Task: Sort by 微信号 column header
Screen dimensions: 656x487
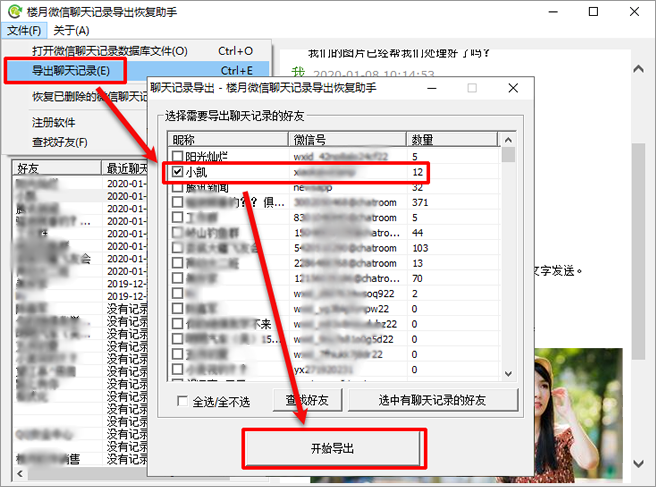Action: click(x=347, y=139)
